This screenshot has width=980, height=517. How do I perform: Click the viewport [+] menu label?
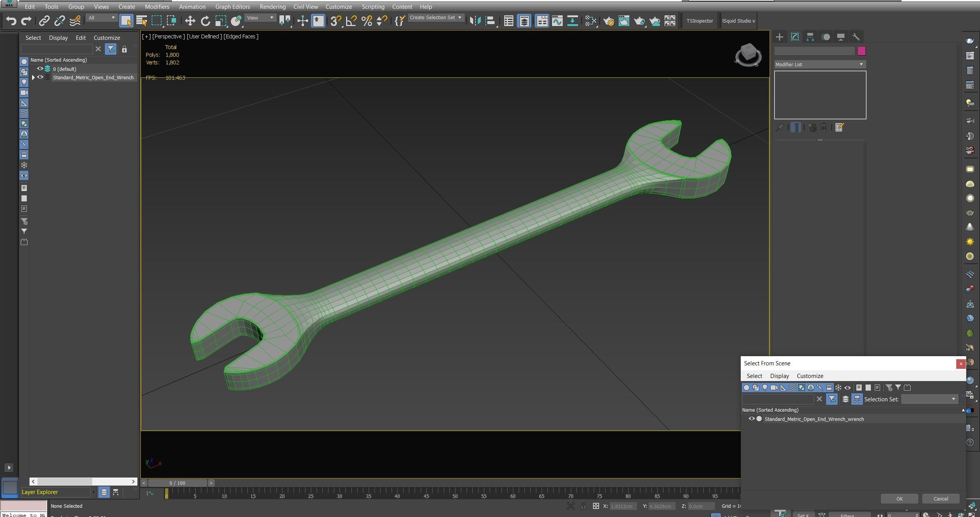(146, 36)
